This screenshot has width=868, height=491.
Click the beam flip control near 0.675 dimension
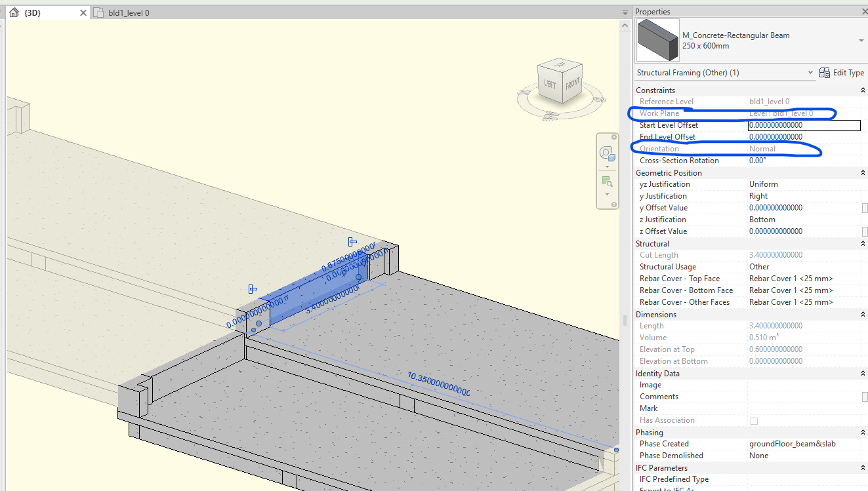352,242
